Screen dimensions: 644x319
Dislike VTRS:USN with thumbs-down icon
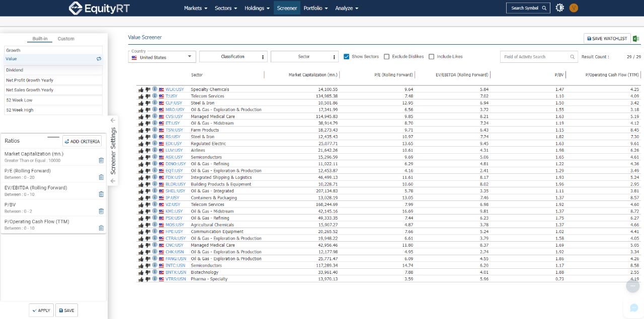[148, 279]
